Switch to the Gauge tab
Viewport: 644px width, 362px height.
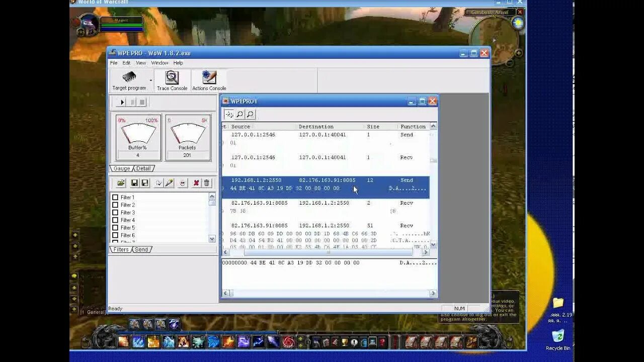(121, 168)
